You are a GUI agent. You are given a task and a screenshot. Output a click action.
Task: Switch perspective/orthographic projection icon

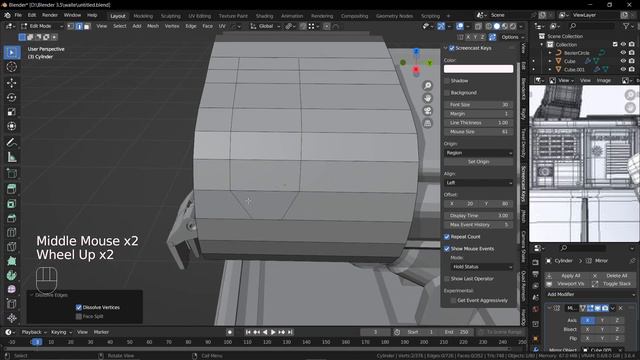point(427,123)
